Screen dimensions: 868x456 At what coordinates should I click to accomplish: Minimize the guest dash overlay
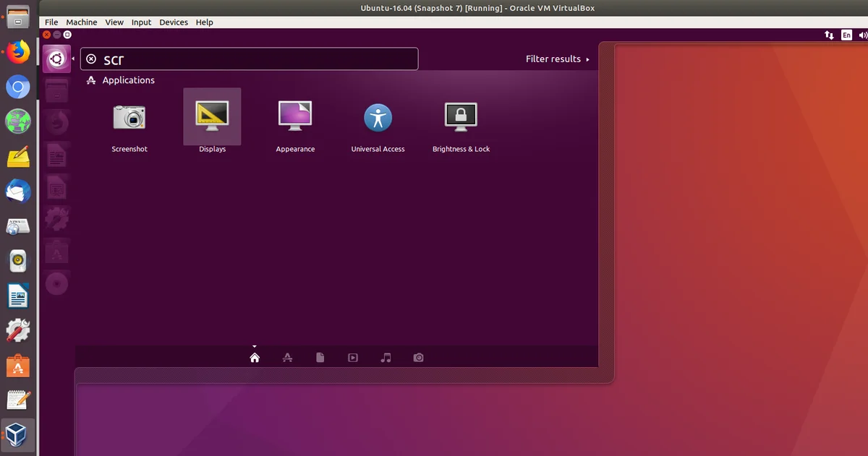(57, 34)
